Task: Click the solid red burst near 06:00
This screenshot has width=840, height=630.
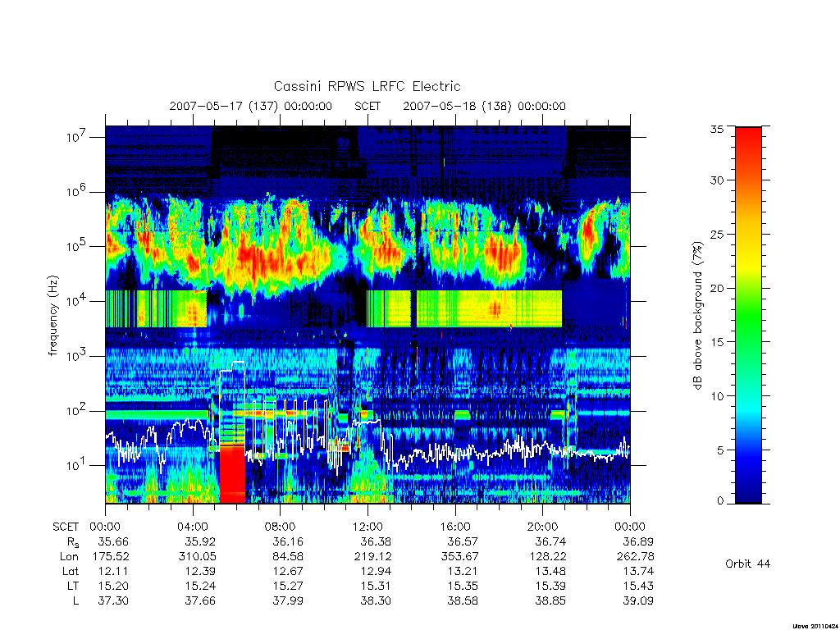Action: tap(232, 474)
